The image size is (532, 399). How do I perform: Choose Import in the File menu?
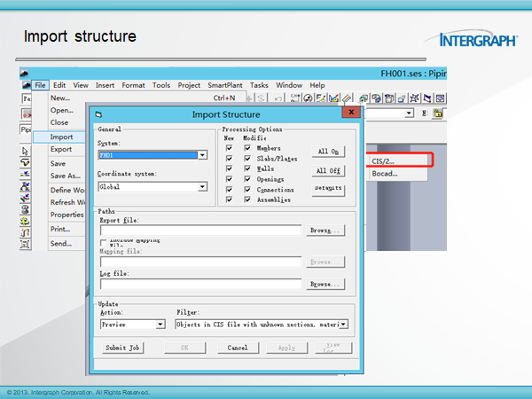(x=61, y=137)
